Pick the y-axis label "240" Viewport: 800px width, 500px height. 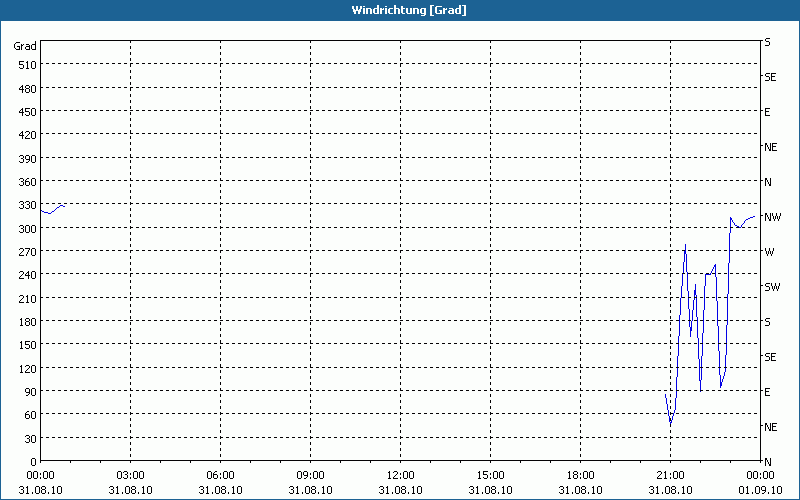[x=28, y=276]
